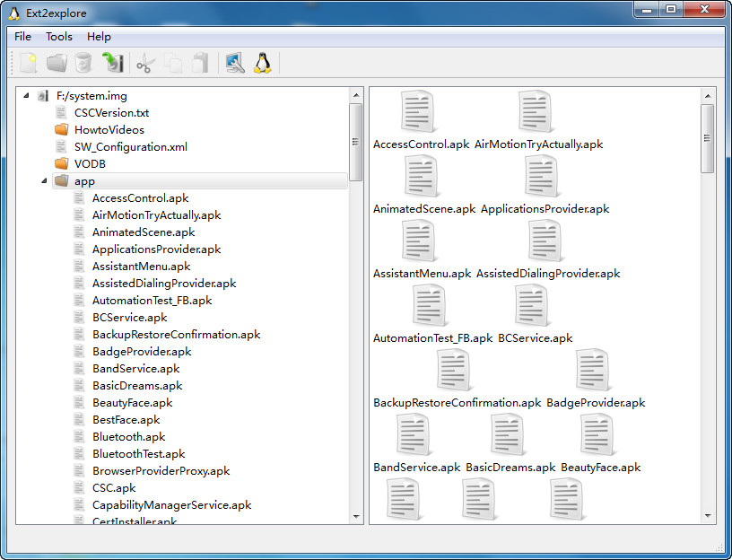Select SW_Configuration.xml in the tree
732x560 pixels.
pos(131,146)
